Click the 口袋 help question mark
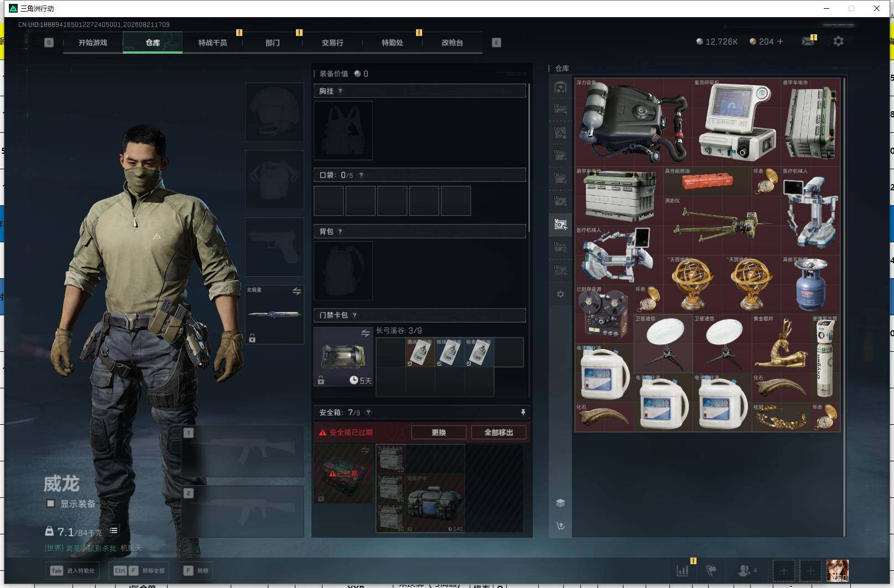The image size is (894, 588). [x=361, y=175]
